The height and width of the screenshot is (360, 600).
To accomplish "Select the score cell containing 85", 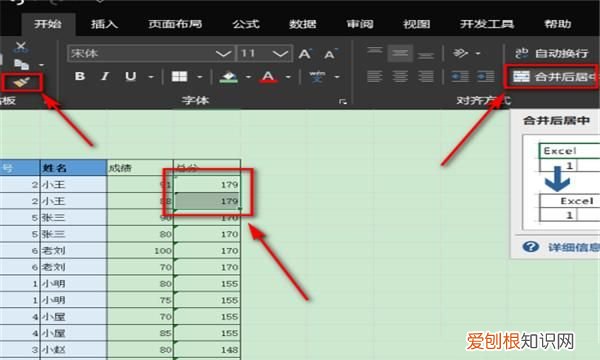I will [140, 333].
